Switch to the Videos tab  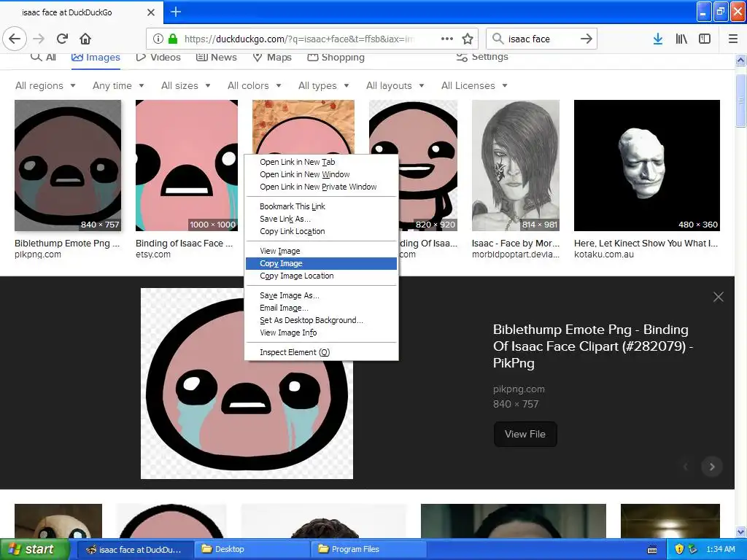point(158,57)
